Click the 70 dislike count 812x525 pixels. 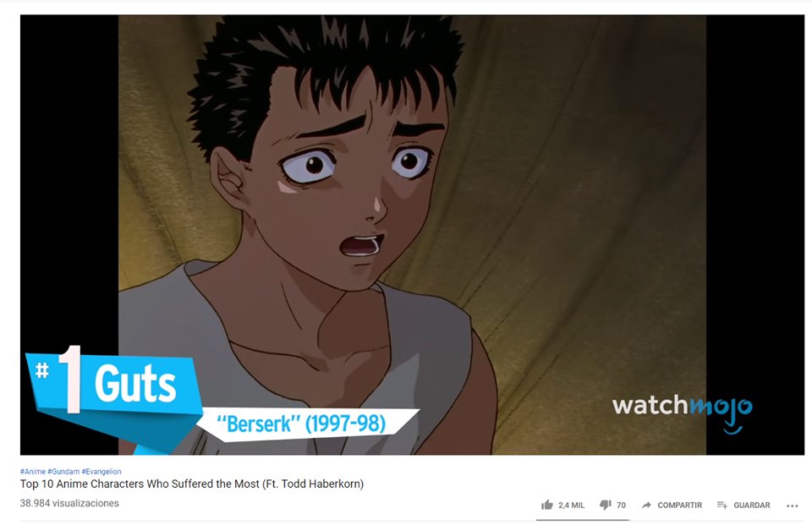coord(621,505)
